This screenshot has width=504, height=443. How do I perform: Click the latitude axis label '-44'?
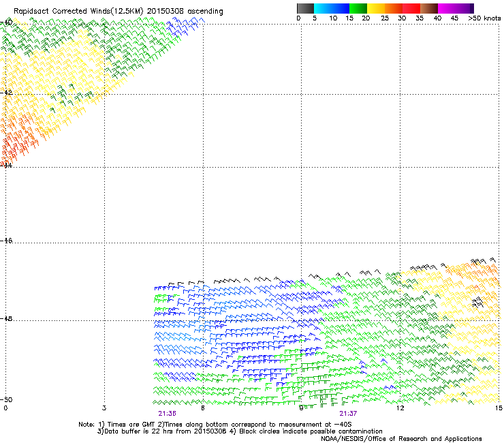pyautogui.click(x=6, y=166)
